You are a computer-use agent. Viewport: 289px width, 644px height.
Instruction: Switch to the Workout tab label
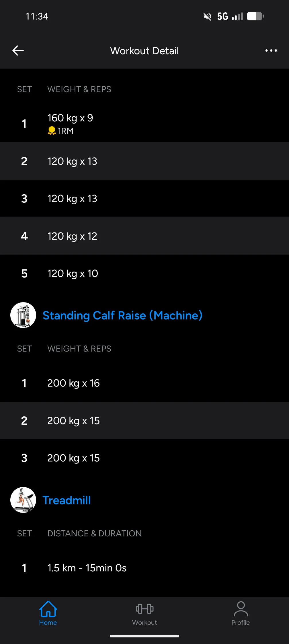point(144,622)
